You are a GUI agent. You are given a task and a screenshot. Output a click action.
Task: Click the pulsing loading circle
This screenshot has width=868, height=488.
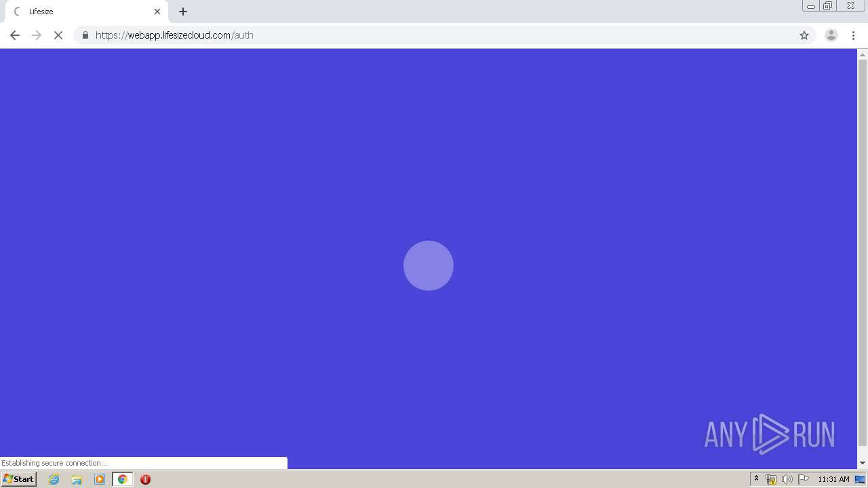pos(429,266)
